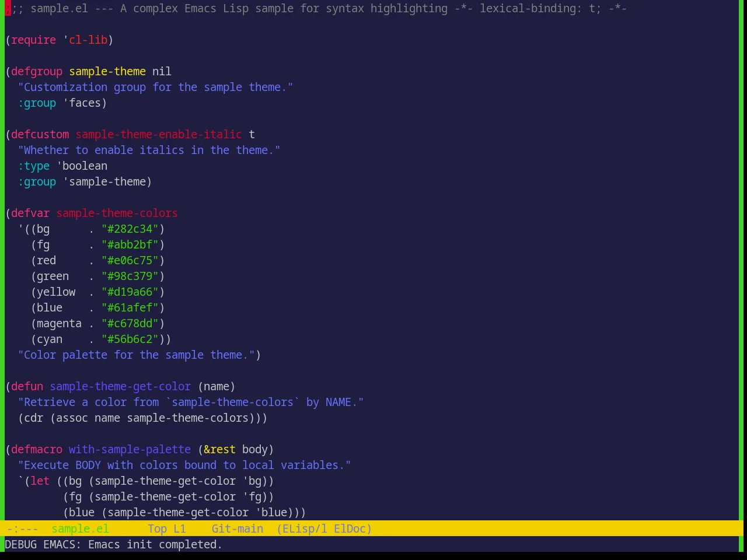Click sample-theme-colors in the defvar line

coord(117,213)
